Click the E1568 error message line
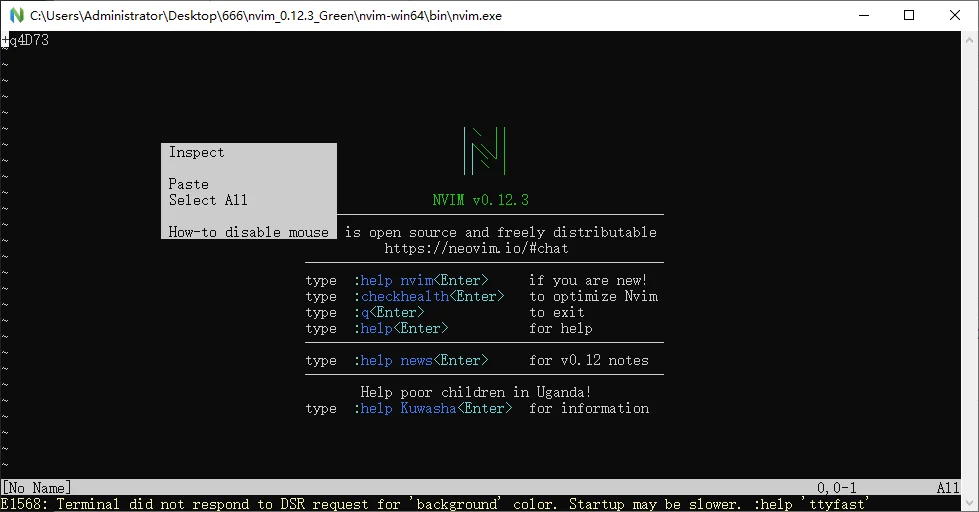Image resolution: width=979 pixels, height=512 pixels. (x=435, y=504)
